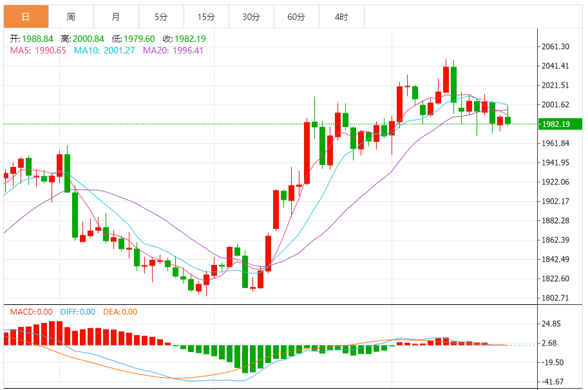The height and width of the screenshot is (390, 588).
Task: Open the 30分 timeframe tab
Action: pyautogui.click(x=251, y=17)
